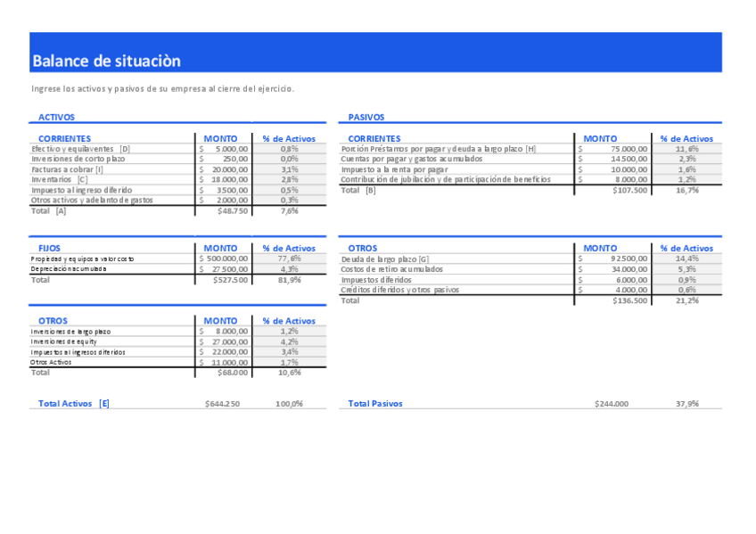This screenshot has width=756, height=534.
Task: Click the 81,9% fixed assets percentage
Action: [289, 280]
